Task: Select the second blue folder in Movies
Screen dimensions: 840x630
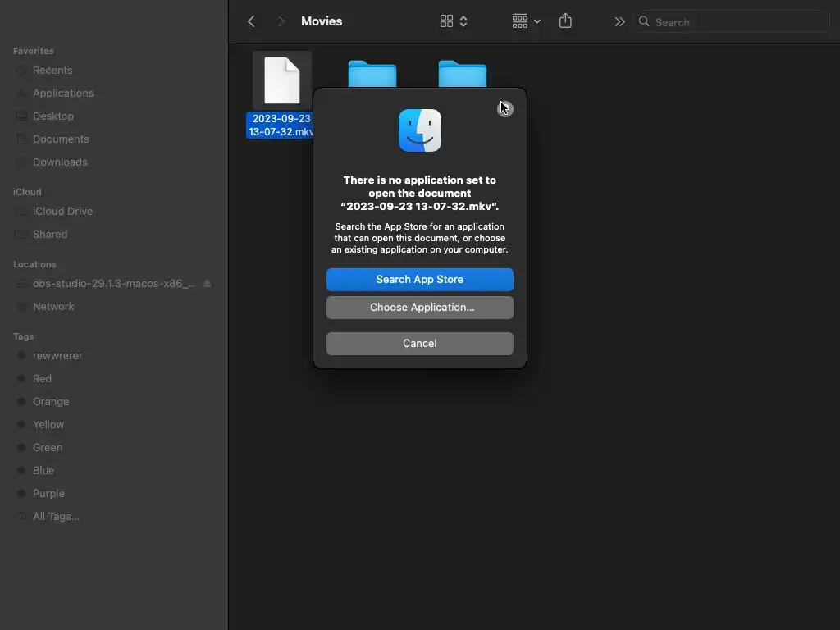Action: 463,74
